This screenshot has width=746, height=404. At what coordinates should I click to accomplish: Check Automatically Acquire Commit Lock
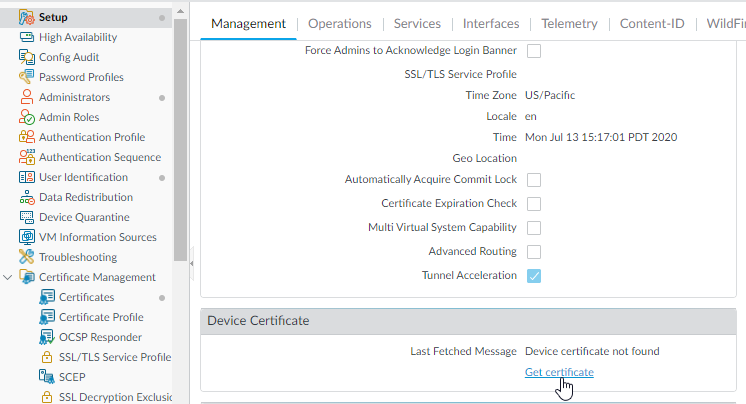pos(534,180)
